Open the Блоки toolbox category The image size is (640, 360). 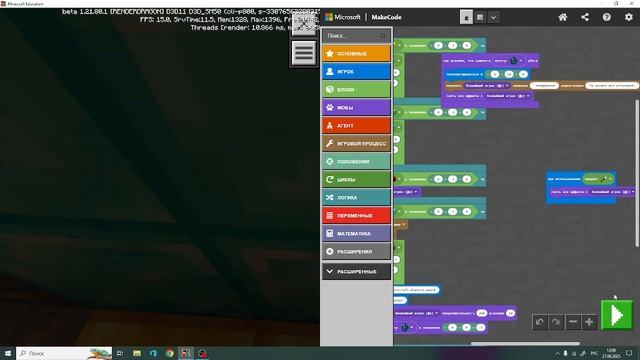click(356, 89)
